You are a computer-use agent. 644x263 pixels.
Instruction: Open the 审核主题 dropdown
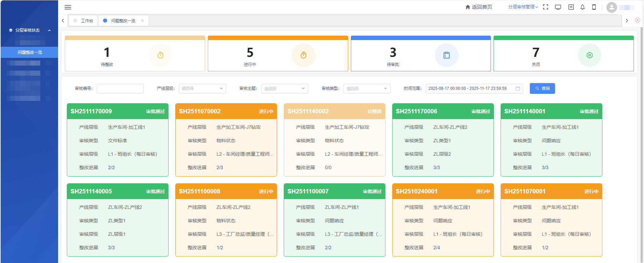pyautogui.click(x=284, y=88)
